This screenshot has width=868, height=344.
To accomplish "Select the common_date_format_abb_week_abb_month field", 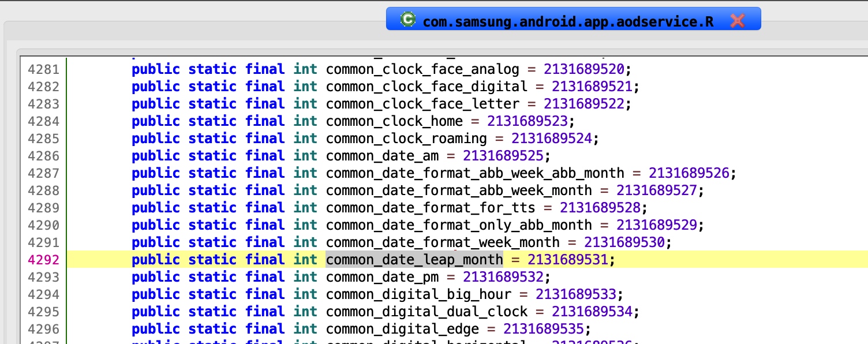I will click(x=474, y=173).
